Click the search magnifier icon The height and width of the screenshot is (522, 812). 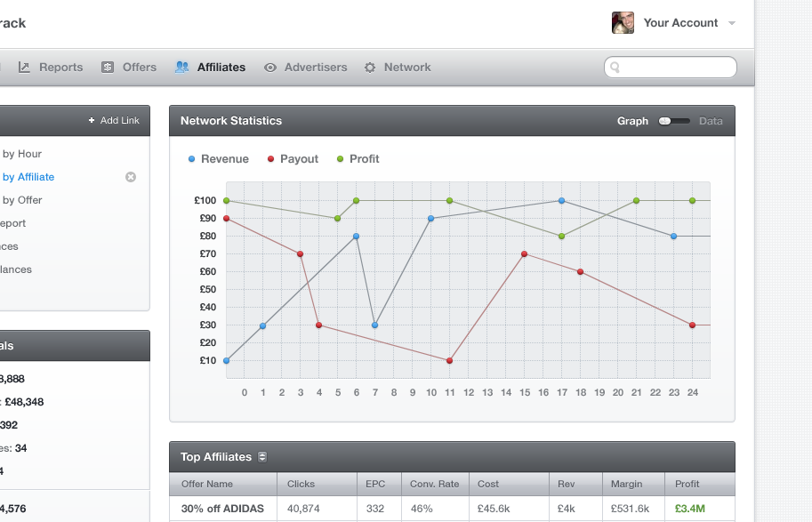coord(615,68)
